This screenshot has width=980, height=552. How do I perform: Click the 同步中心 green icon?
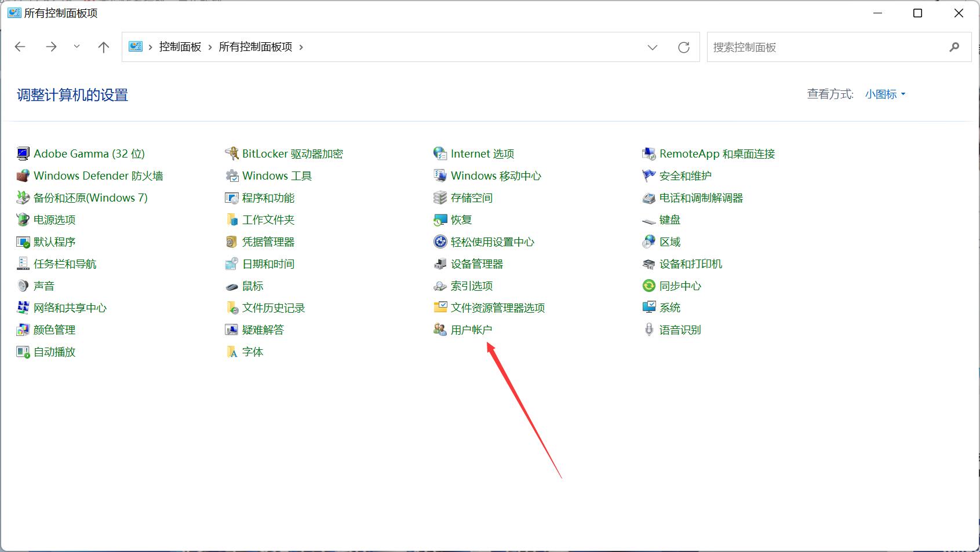(649, 286)
